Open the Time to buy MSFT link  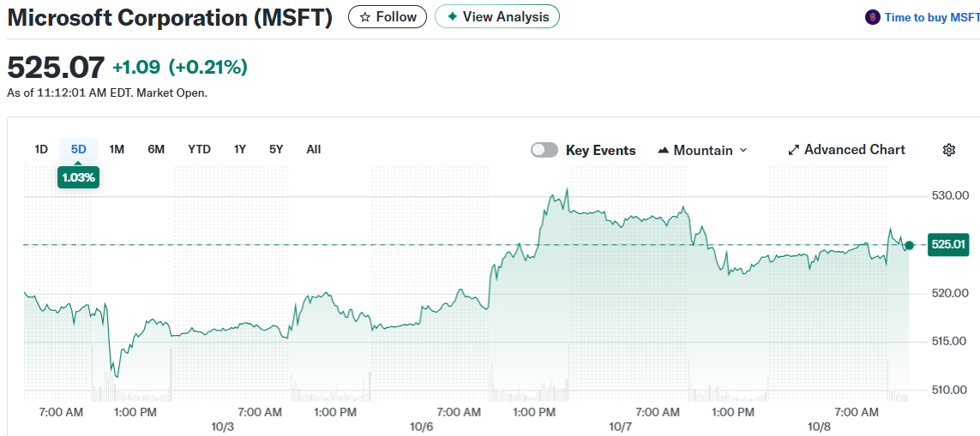[x=932, y=17]
